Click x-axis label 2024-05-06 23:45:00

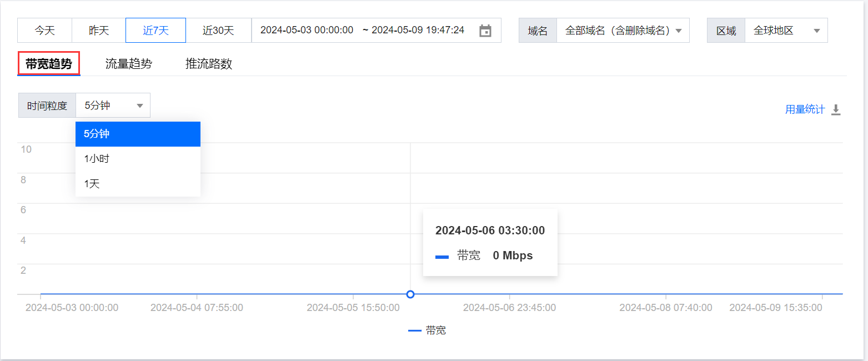point(509,307)
